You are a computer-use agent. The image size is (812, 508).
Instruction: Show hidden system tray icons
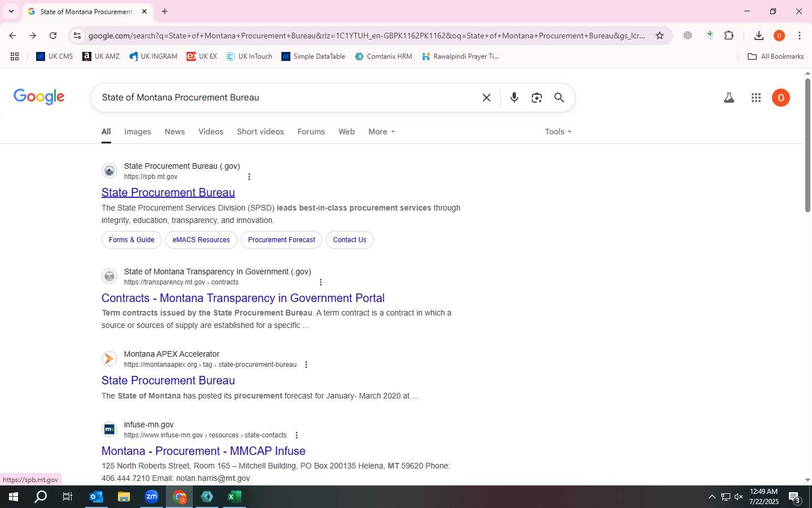(x=712, y=497)
